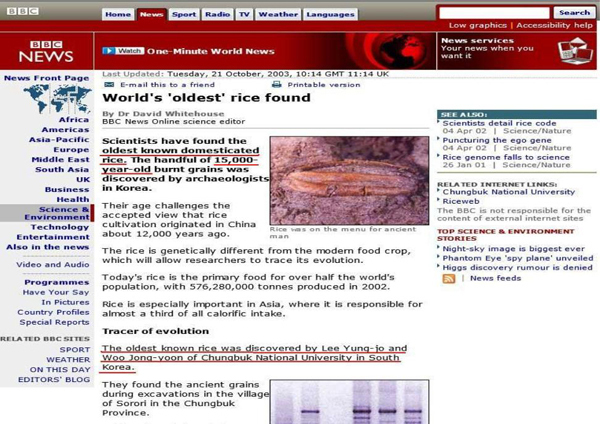Open Higgs discovery rumour is denied
The width and height of the screenshot is (600, 424).
point(517,267)
